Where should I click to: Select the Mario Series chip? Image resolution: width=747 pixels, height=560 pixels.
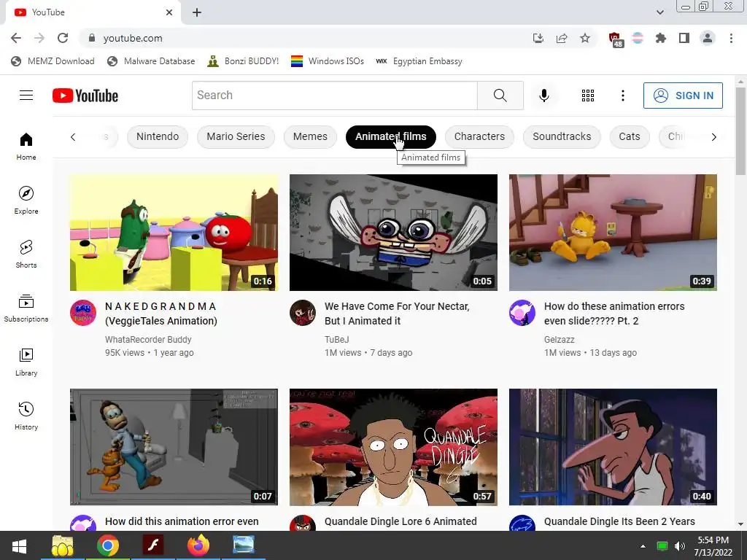click(236, 136)
